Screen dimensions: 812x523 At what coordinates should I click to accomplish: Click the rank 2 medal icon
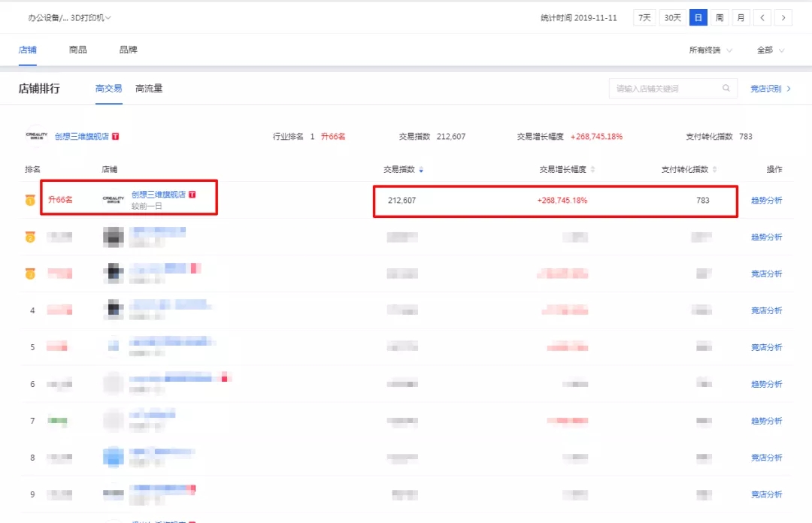[30, 237]
